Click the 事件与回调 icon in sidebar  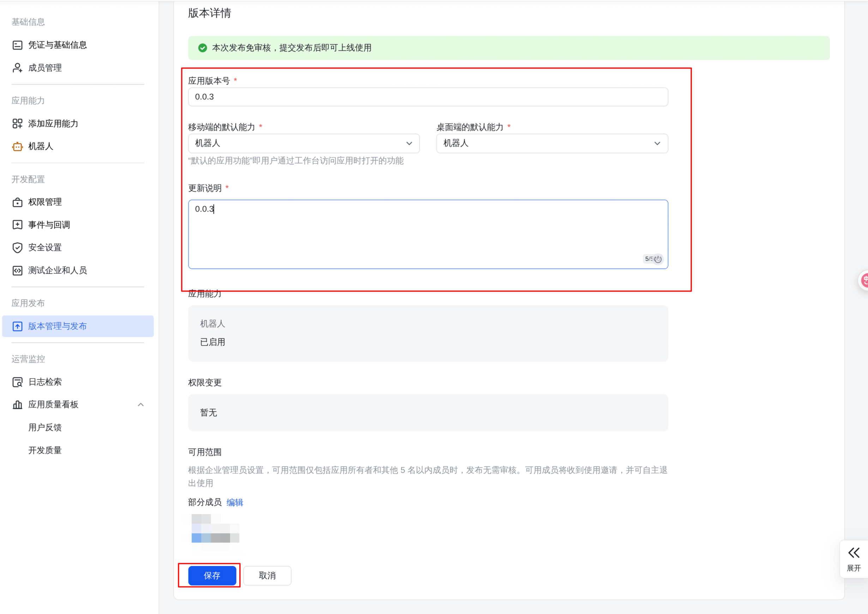pyautogui.click(x=17, y=225)
